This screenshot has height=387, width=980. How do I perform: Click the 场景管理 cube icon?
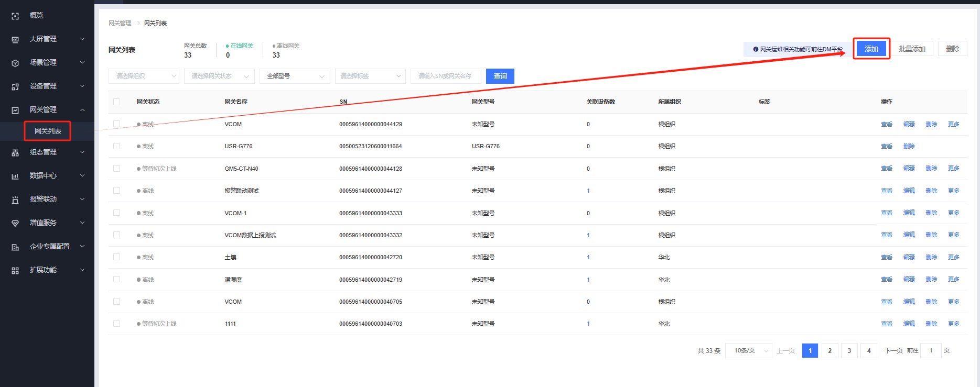tap(15, 63)
